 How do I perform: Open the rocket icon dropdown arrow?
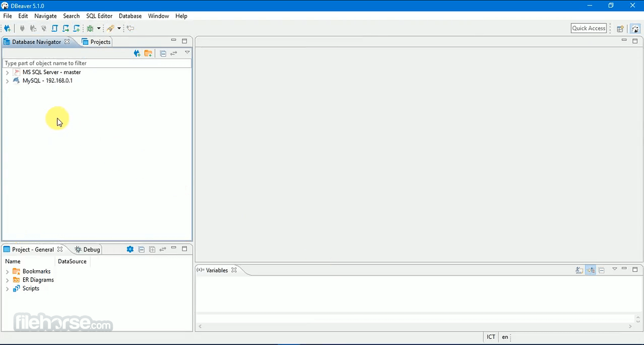pos(119,28)
